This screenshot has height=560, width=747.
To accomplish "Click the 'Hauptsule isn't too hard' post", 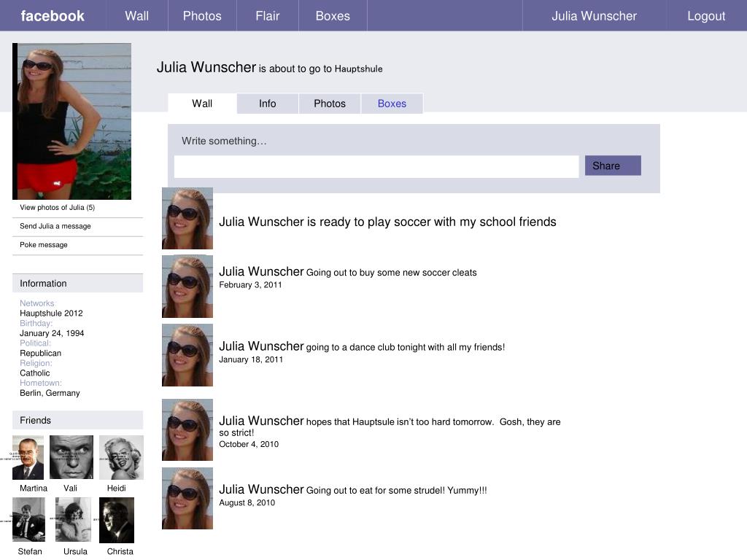I will (x=390, y=426).
